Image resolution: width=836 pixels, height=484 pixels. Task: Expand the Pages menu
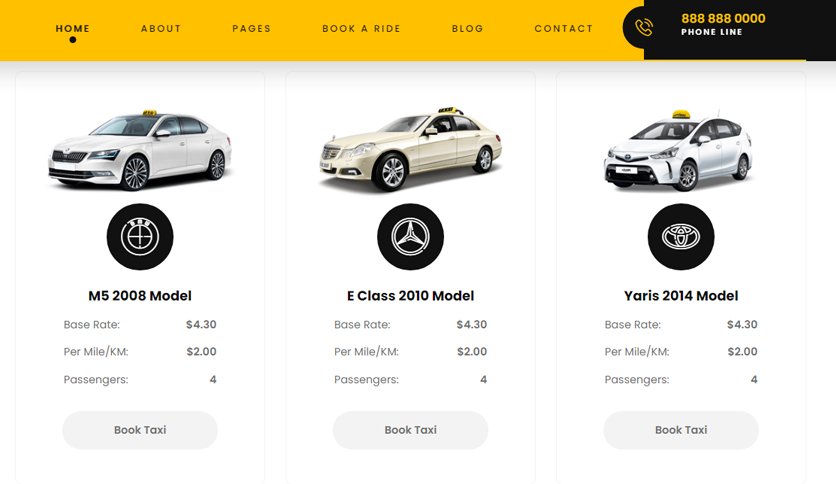point(252,29)
